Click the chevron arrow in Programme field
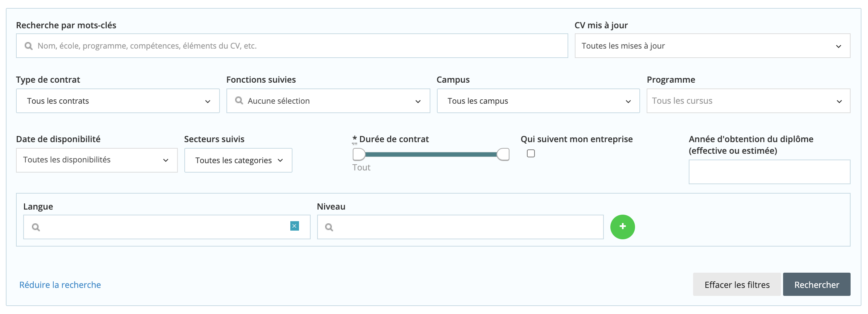This screenshot has width=868, height=314. 839,102
